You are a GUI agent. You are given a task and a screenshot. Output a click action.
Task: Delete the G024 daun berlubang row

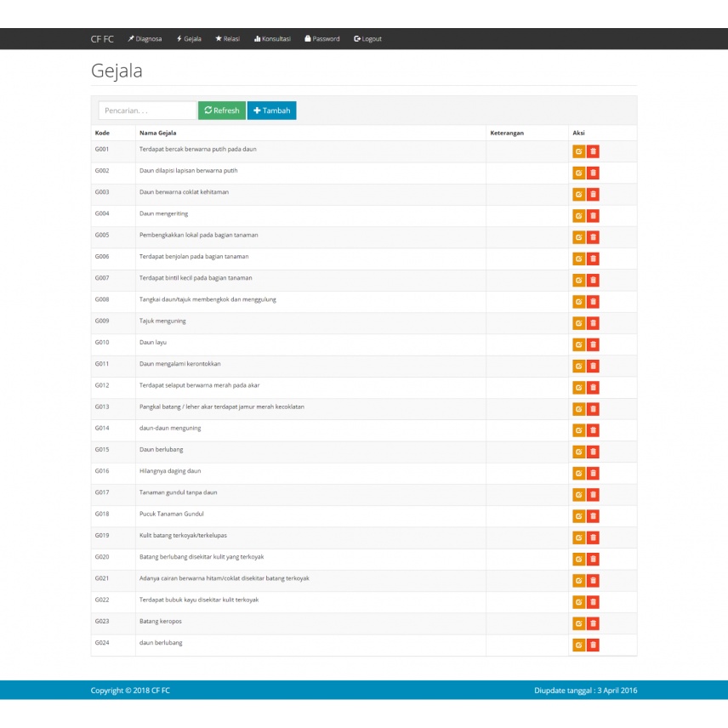point(593,645)
